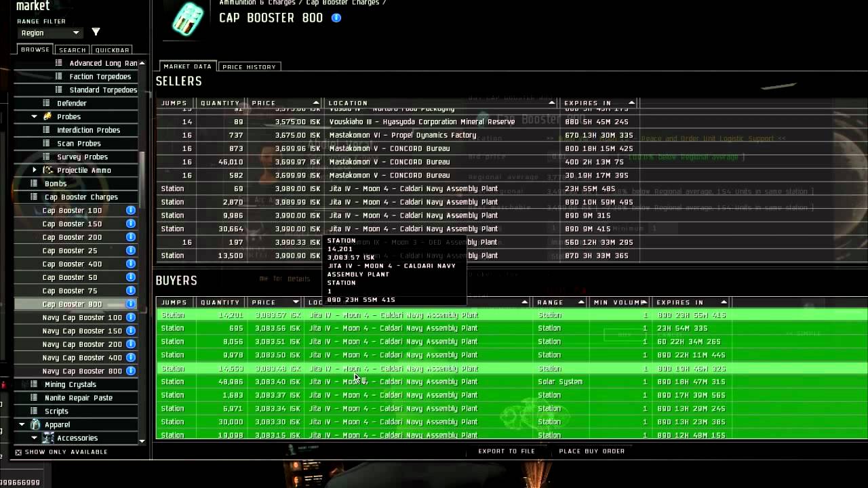Click the Cap Booster 800 item thumbnail
Viewport: 868px width, 488px height.
coord(187,19)
